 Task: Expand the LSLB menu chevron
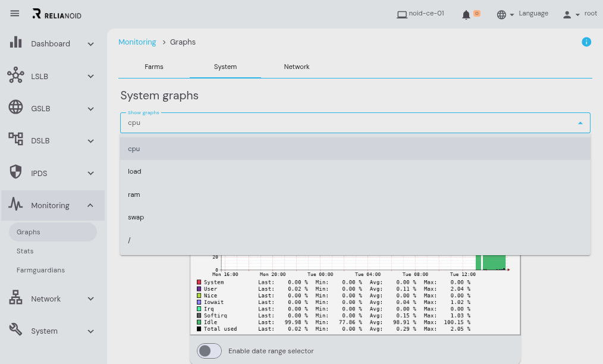[x=91, y=76]
